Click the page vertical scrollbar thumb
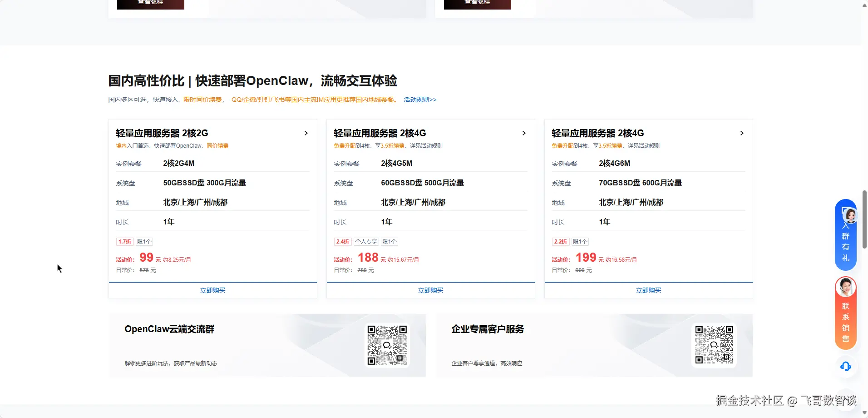This screenshot has width=868, height=418. 864,219
